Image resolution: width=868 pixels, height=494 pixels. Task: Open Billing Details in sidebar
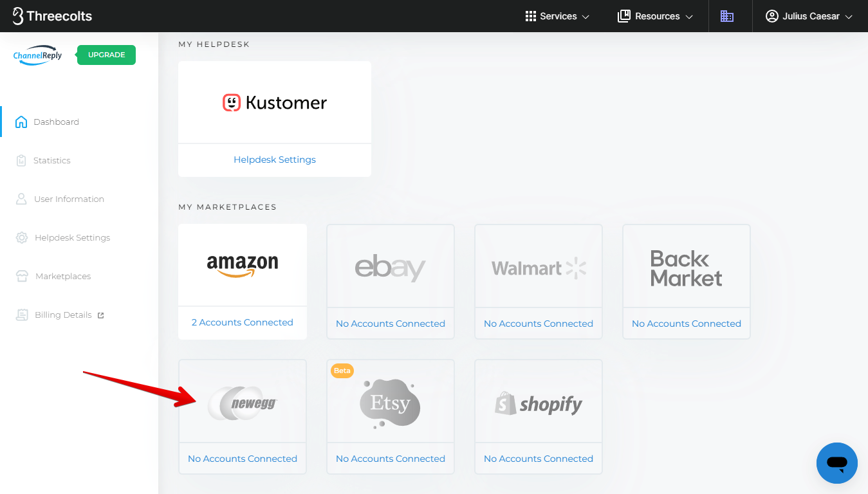[63, 315]
